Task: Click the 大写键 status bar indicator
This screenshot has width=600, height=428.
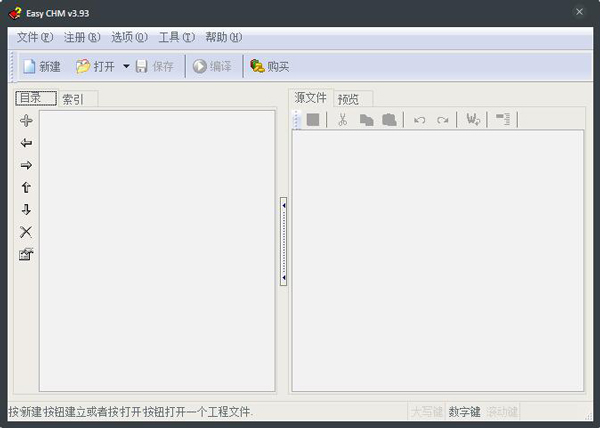Action: tap(427, 412)
